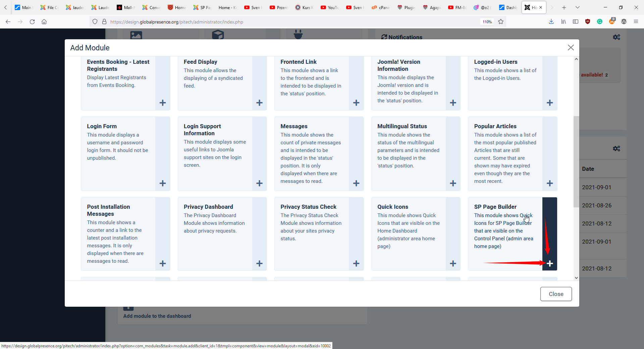This screenshot has height=349, width=644.
Task: Expand the browser tab list dropdown
Action: pos(577,7)
